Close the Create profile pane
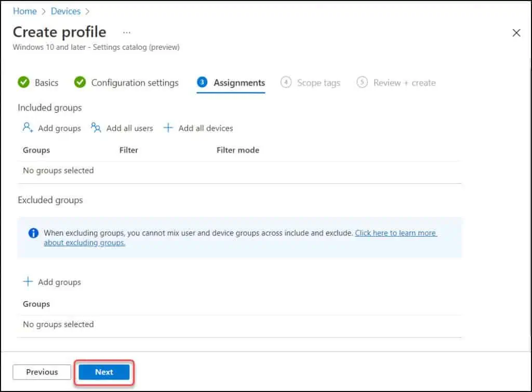Screen dimensions: 532x392 pos(516,33)
